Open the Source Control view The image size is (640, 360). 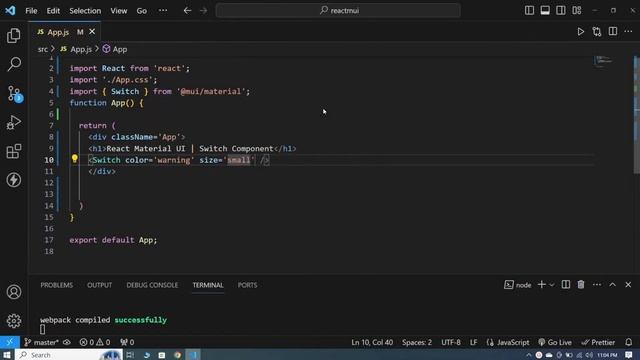coord(14,93)
